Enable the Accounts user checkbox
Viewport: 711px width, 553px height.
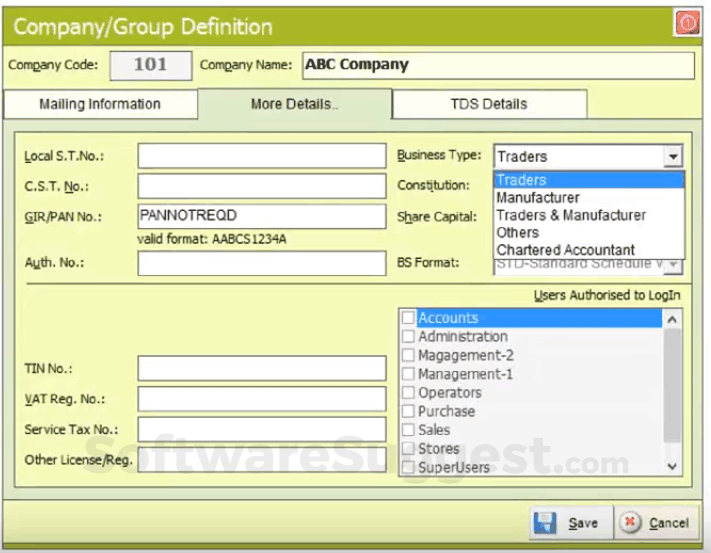coord(408,318)
